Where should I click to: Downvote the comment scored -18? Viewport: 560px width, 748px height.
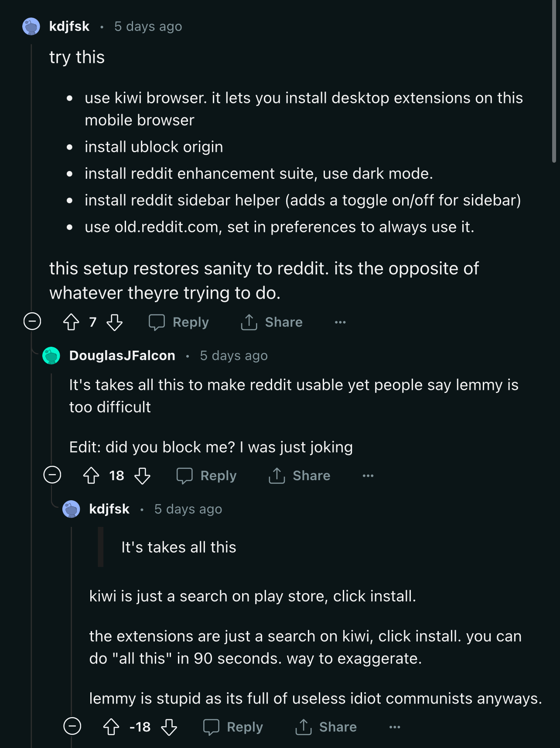[169, 727]
